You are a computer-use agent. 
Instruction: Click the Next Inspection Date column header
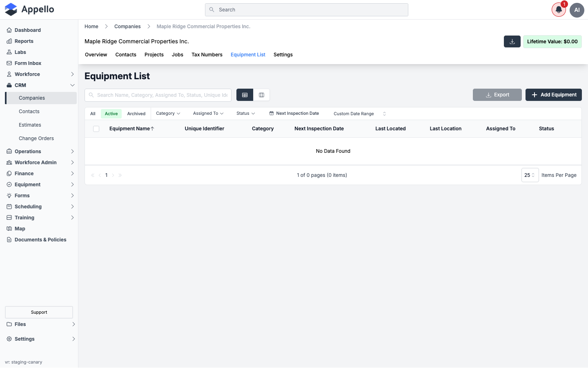(x=319, y=129)
